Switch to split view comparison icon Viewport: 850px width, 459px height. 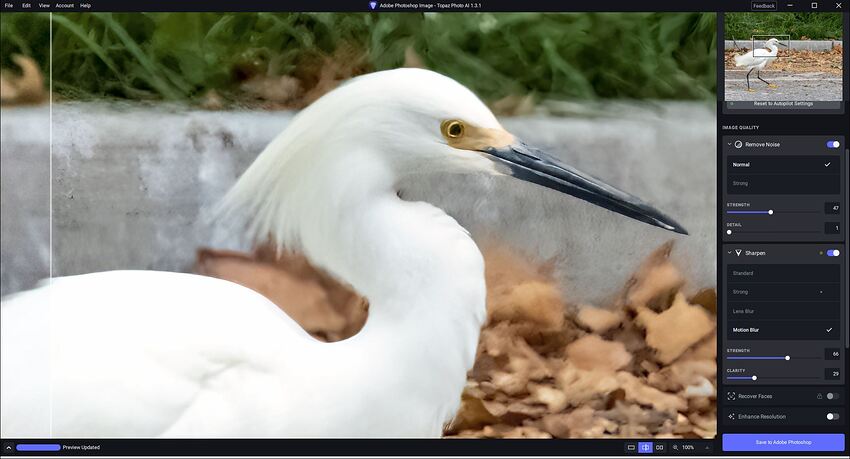tap(645, 447)
